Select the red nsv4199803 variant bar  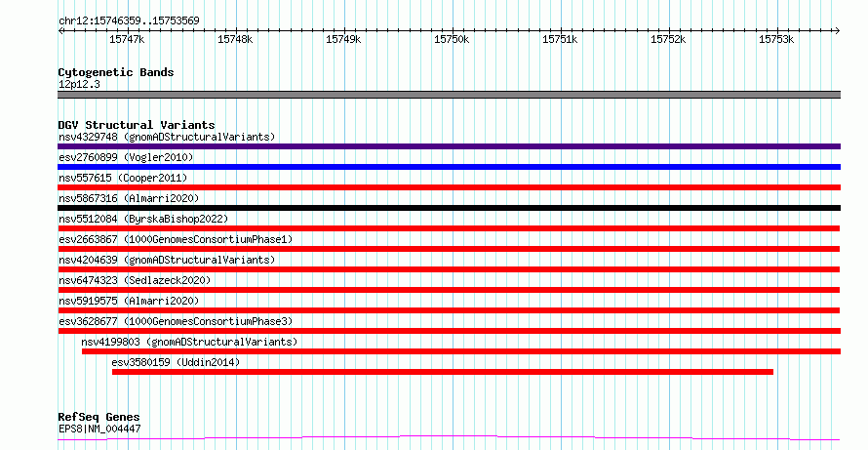[461, 351]
